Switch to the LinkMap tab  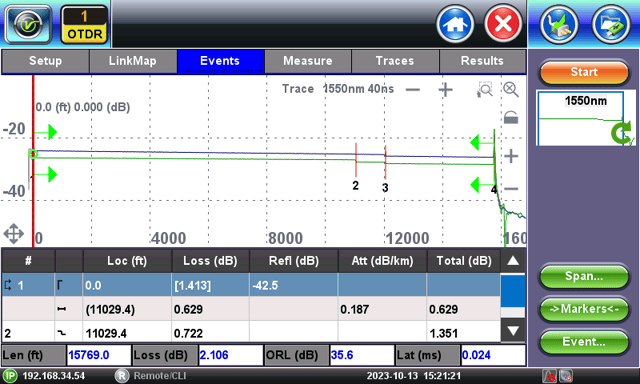tap(133, 61)
